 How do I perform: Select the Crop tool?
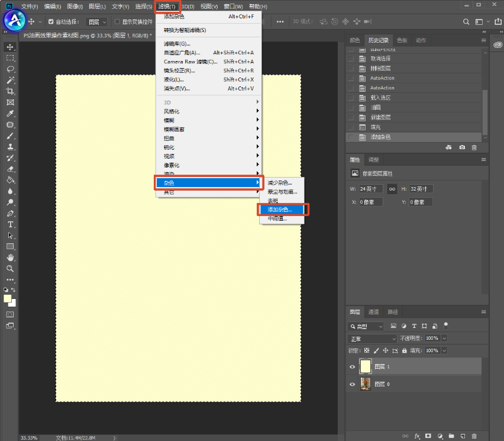10,91
